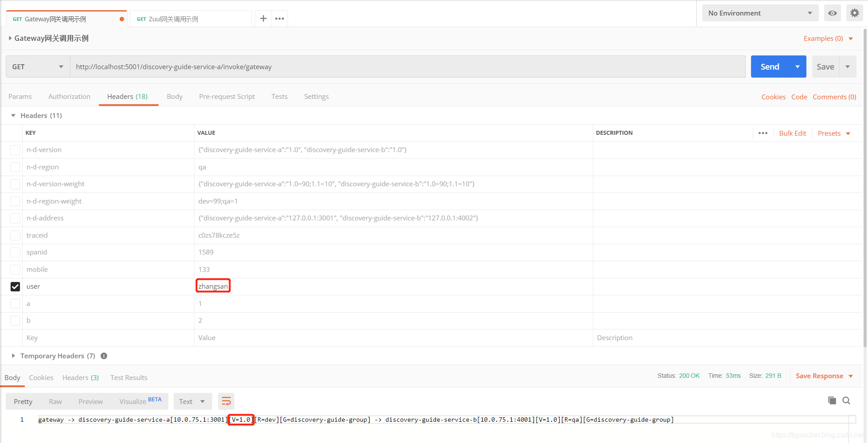Image resolution: width=868 pixels, height=443 pixels.
Task: Enable the n-d-region header checkbox
Action: (x=15, y=167)
